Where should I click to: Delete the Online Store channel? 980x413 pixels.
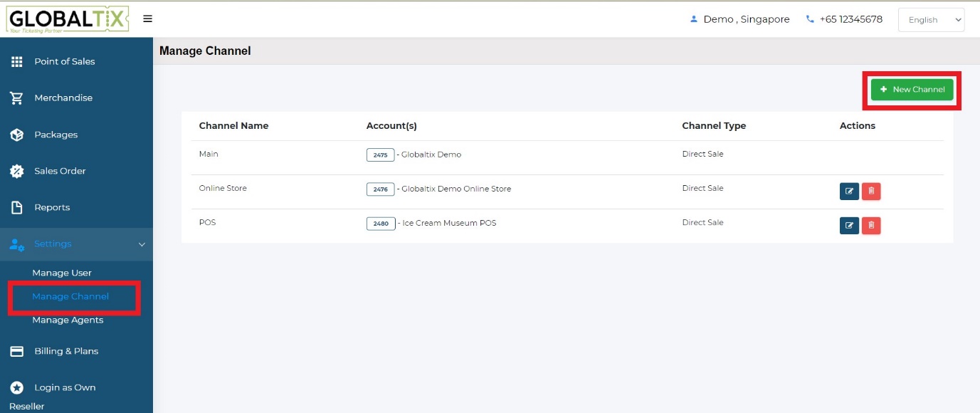(871, 191)
